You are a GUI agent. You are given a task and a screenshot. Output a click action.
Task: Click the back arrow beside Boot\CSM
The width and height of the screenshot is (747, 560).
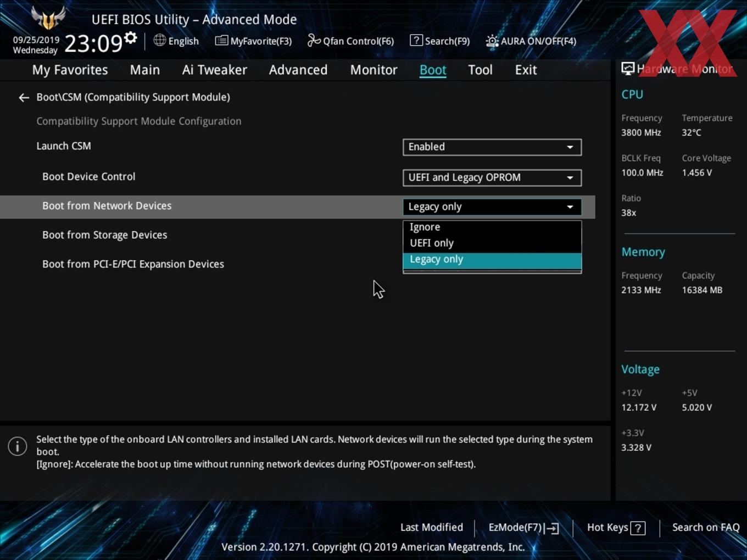pyautogui.click(x=24, y=98)
